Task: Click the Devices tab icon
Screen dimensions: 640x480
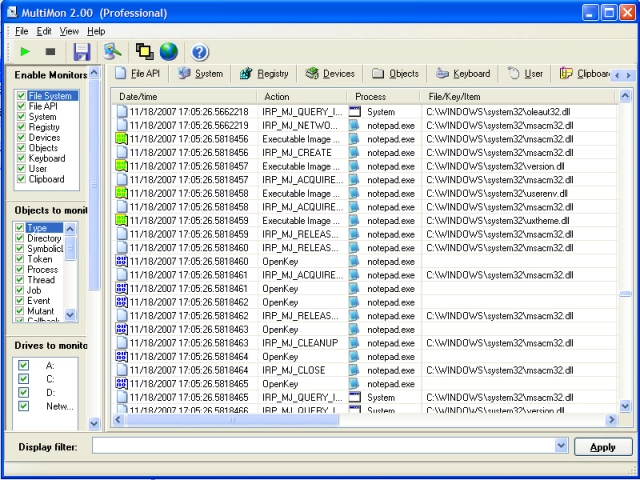Action: 312,73
